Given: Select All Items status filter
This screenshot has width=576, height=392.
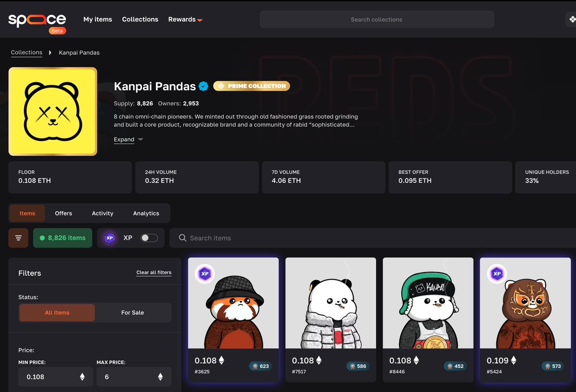Looking at the screenshot, I should 57,312.
